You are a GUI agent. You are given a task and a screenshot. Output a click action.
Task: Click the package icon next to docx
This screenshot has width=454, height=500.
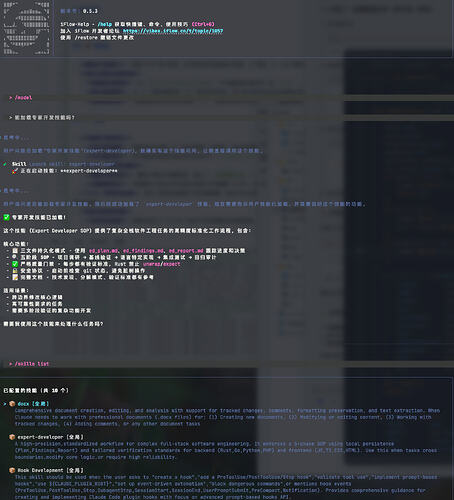(x=12, y=404)
